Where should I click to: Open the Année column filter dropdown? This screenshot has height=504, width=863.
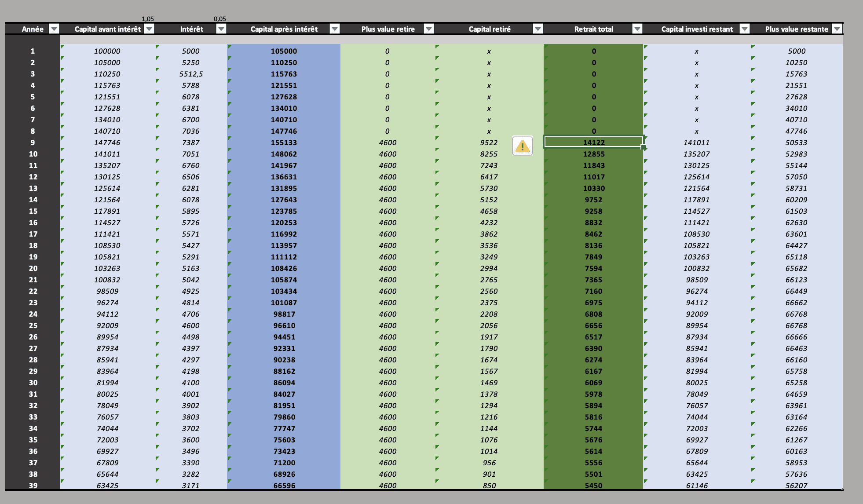click(54, 29)
